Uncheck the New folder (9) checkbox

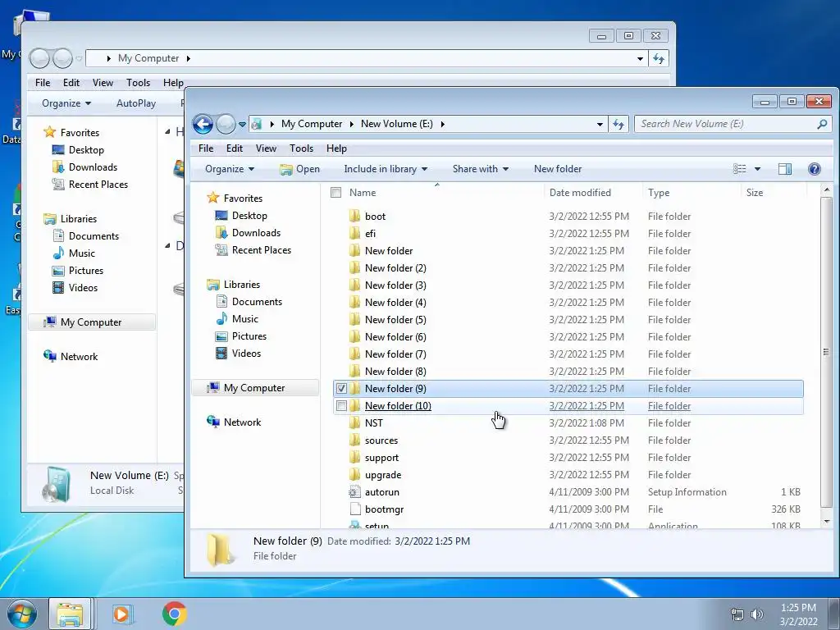(341, 388)
